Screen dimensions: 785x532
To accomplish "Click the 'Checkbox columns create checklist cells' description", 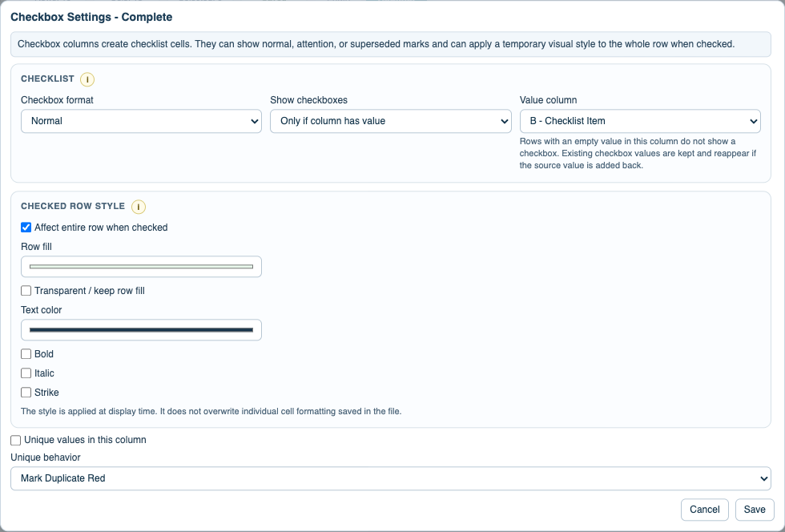I will coord(376,44).
